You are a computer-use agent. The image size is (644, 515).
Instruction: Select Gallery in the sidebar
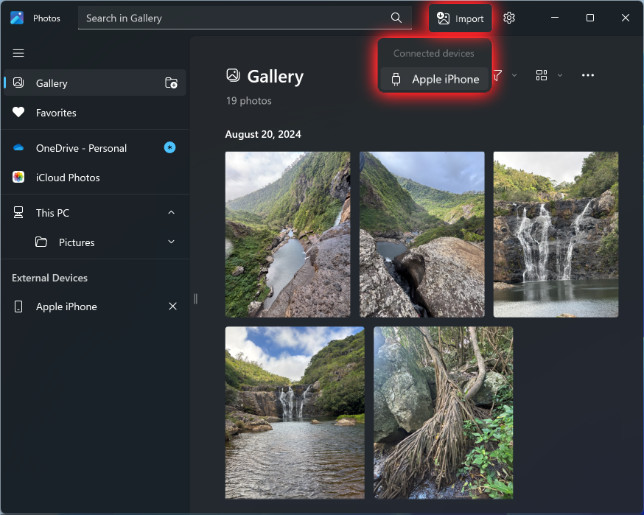pyautogui.click(x=95, y=83)
